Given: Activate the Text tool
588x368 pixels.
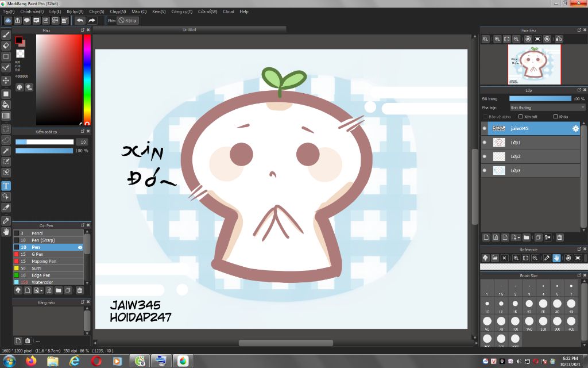Looking at the screenshot, I should click(x=6, y=186).
